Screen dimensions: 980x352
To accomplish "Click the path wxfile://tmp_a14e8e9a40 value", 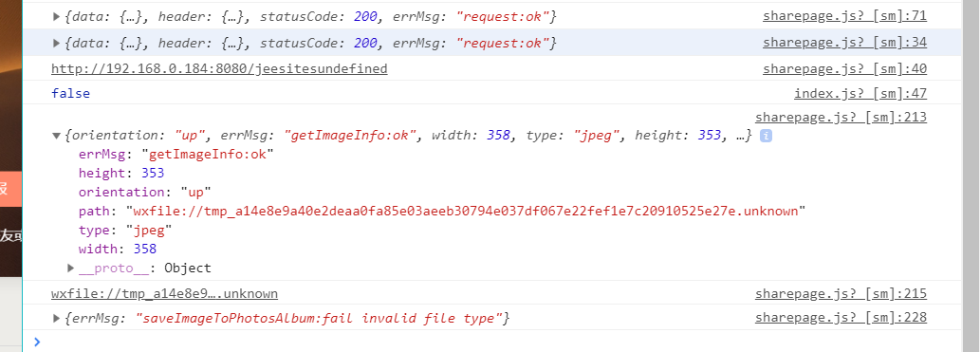I will (x=466, y=212).
